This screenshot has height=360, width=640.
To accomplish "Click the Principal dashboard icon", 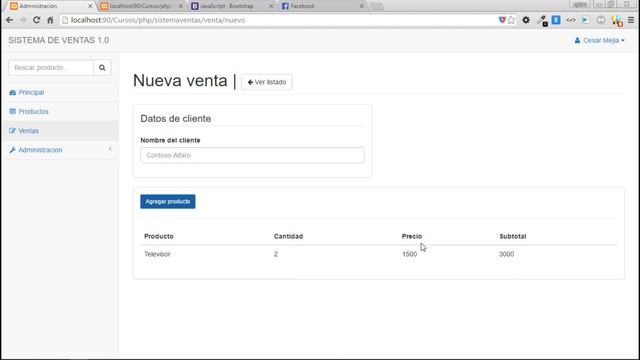I will click(x=12, y=93).
